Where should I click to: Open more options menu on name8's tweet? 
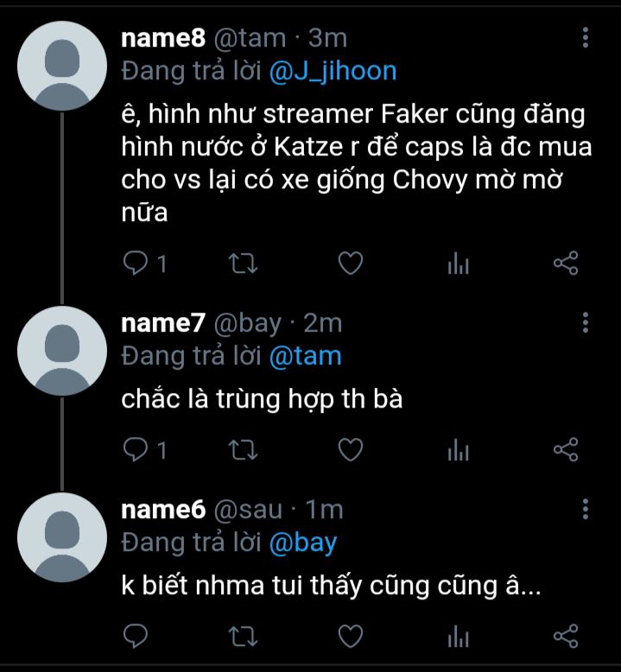[x=586, y=38]
